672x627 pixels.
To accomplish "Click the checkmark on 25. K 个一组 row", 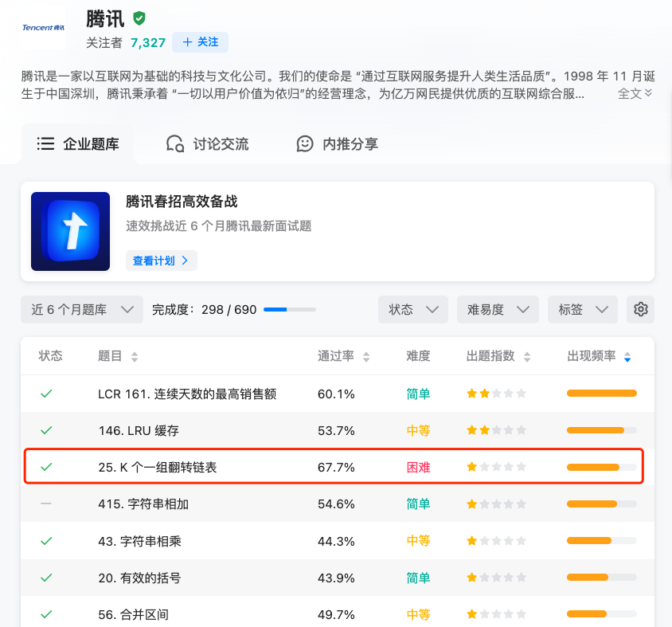I will [x=46, y=467].
